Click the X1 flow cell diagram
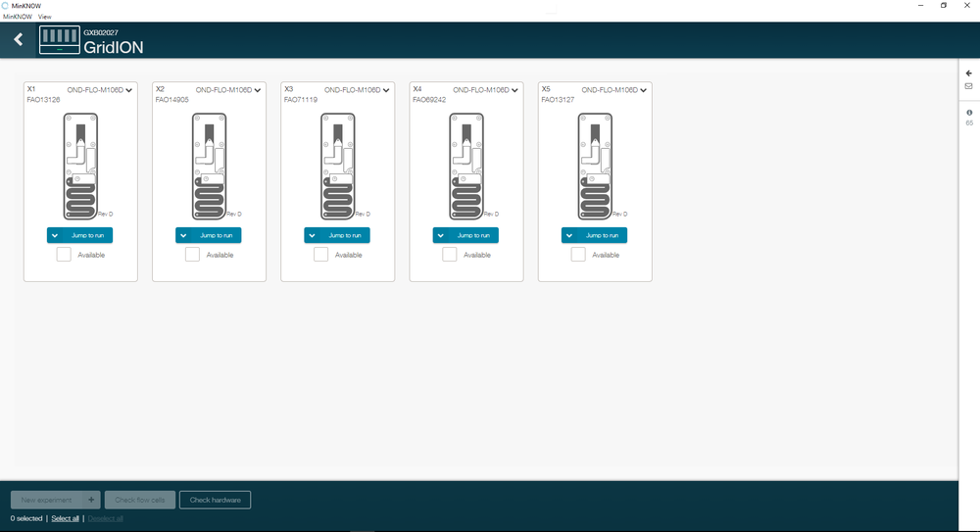This screenshot has width=980, height=532. [80, 167]
